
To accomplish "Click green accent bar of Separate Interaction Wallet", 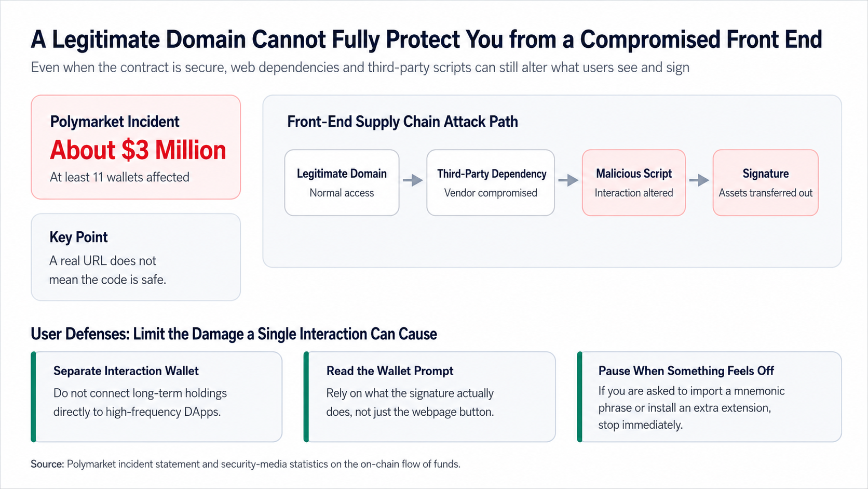I will coord(34,397).
